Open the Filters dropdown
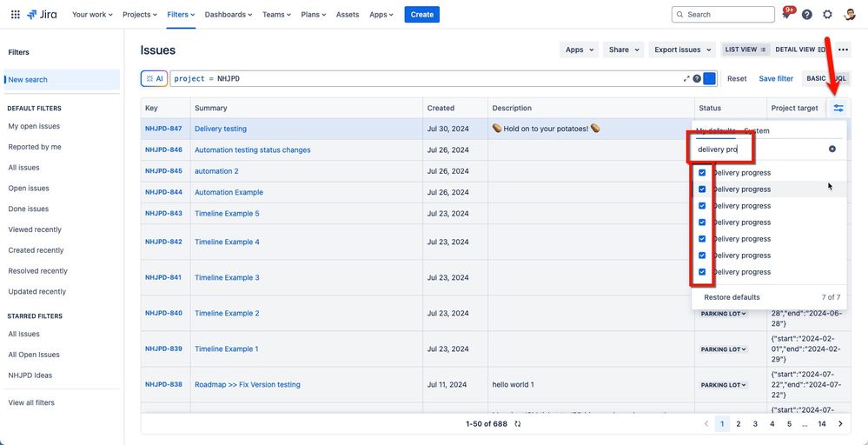The height and width of the screenshot is (445, 868). (181, 15)
